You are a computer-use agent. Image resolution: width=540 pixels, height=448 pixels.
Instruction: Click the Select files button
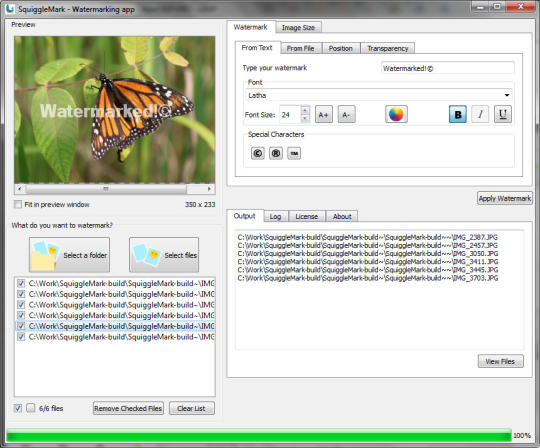pos(164,255)
